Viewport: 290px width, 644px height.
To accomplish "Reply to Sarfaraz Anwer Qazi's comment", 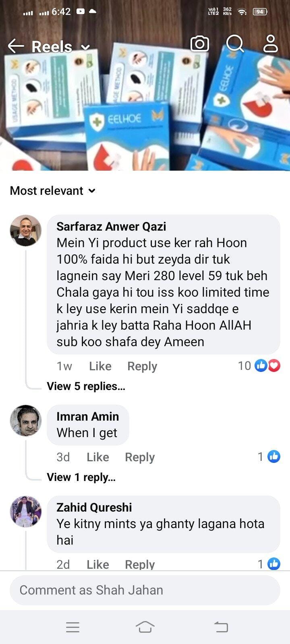I will [x=142, y=366].
